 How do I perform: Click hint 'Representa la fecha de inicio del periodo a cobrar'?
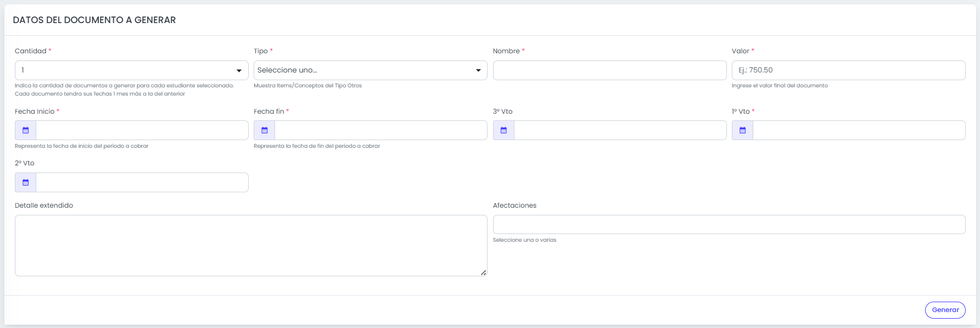82,146
